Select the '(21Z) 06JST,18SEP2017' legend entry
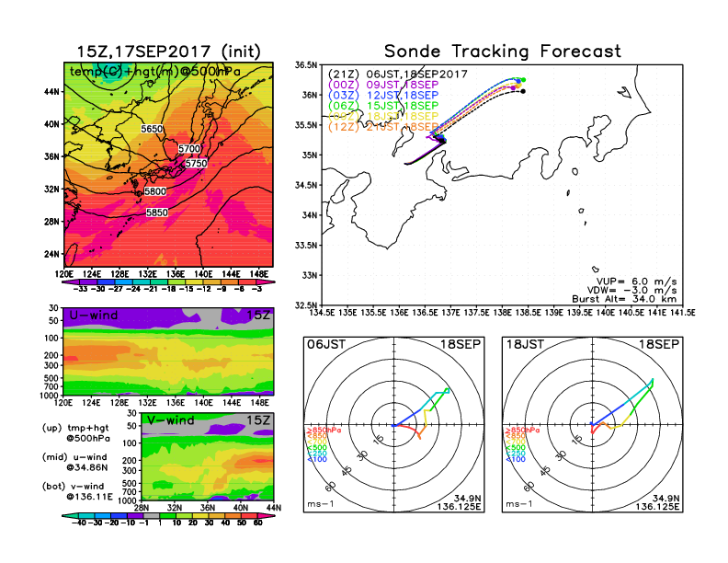Viewport: 728px width, 563px height. tap(397, 75)
